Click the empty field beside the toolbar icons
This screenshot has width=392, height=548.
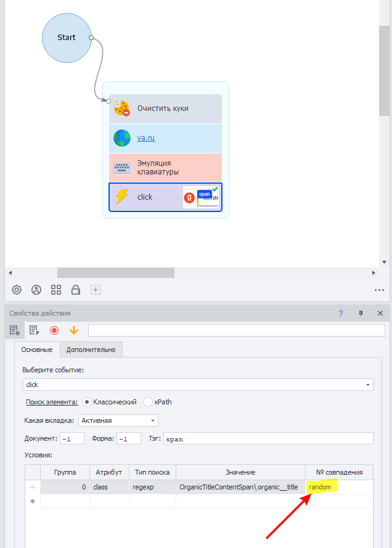click(x=237, y=330)
